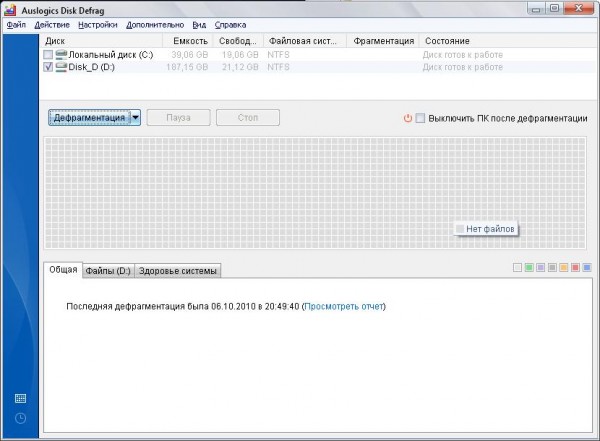Click the 187,15 GB capacity value
Viewport: 600px width, 441px height.
187,67
